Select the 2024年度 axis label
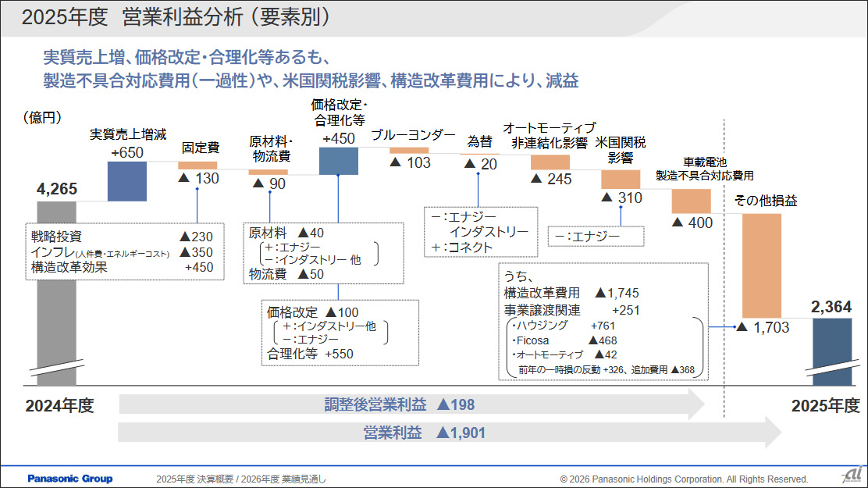This screenshot has width=868, height=488. click(x=59, y=406)
